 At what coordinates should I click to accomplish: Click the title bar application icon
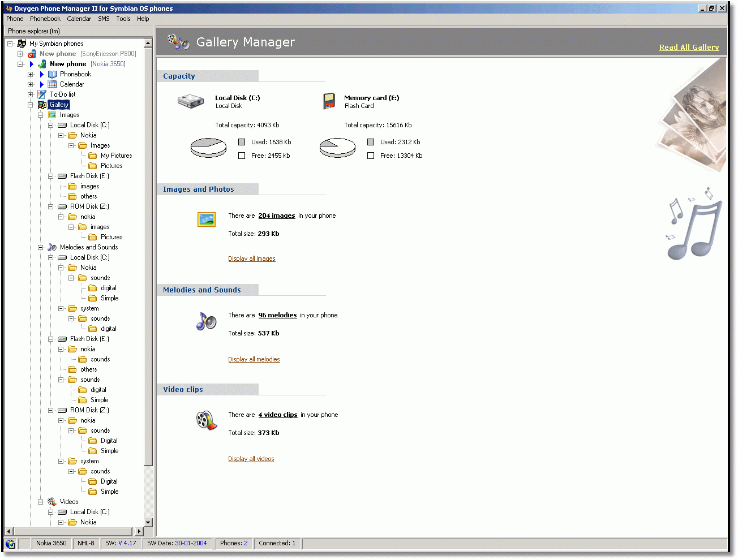(x=9, y=8)
